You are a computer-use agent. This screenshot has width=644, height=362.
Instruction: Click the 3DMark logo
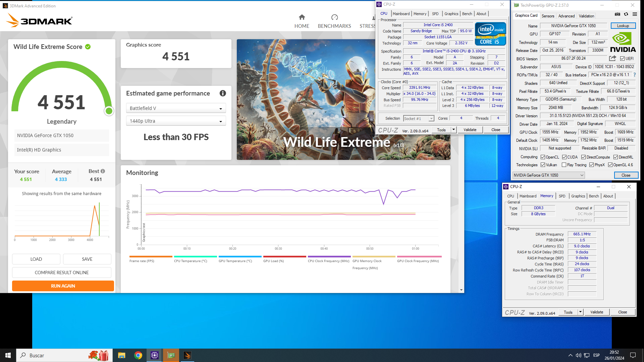(39, 20)
